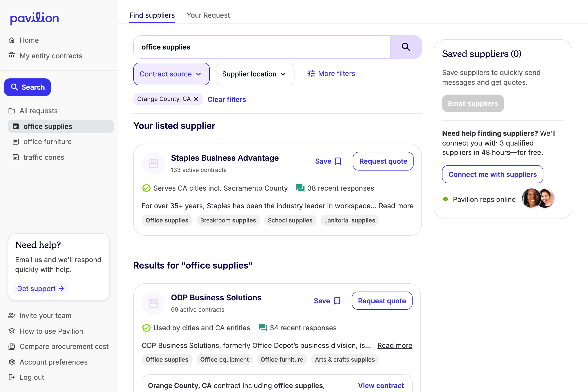588x392 pixels.
Task: Click the Invite your team icon
Action: tap(12, 316)
